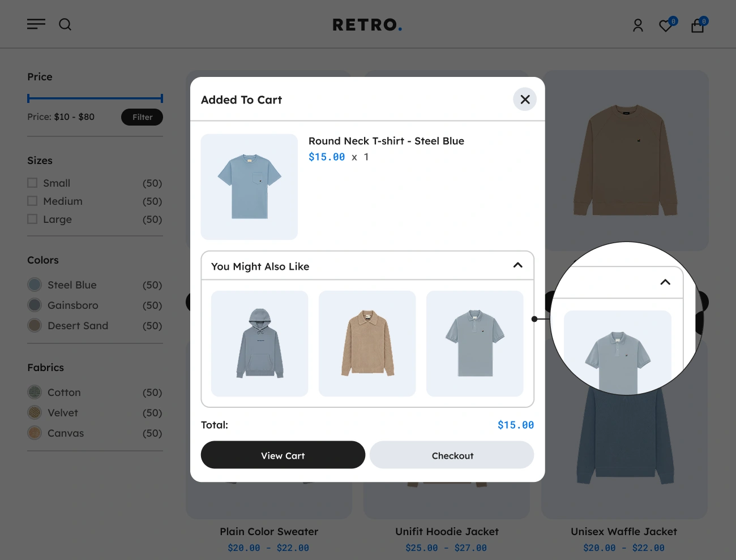The width and height of the screenshot is (736, 560).
Task: Click the Cotton fabric label
Action: point(64,393)
